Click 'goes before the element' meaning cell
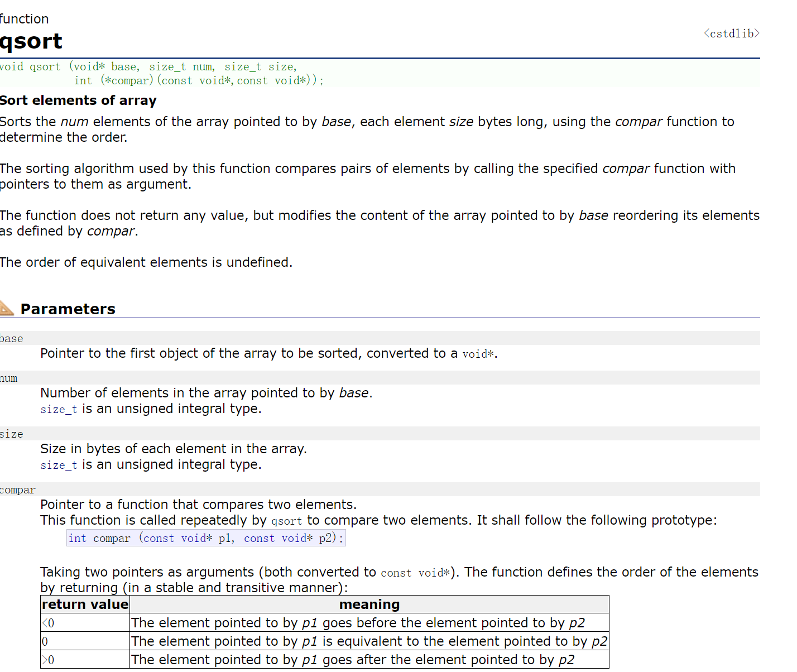 (x=369, y=623)
